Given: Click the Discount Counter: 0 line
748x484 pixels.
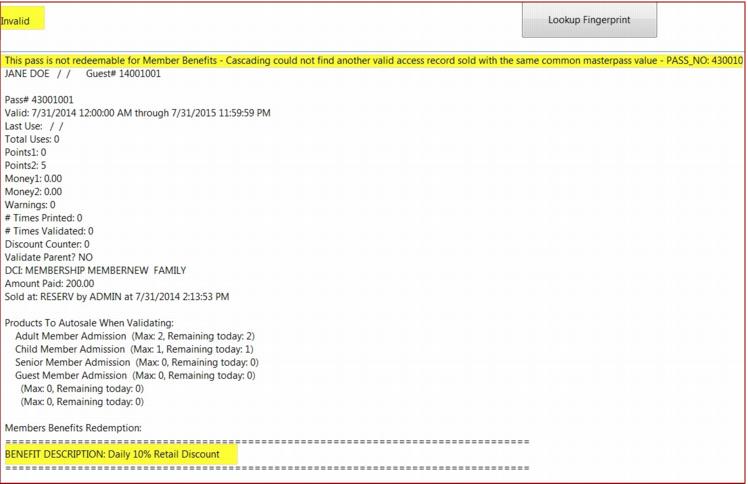Looking at the screenshot, I should (47, 244).
